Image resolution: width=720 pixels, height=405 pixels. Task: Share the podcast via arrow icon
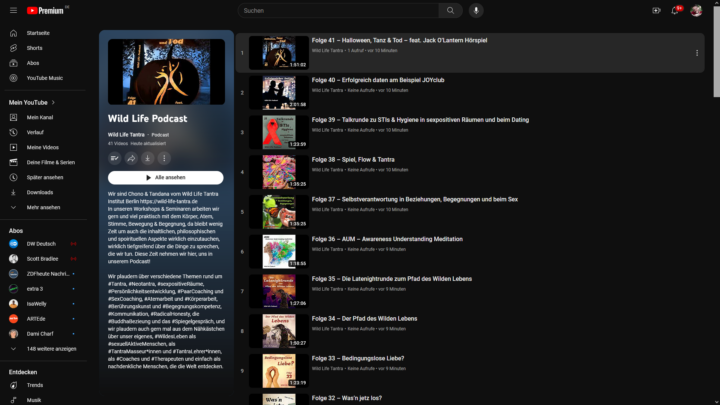[x=131, y=158]
